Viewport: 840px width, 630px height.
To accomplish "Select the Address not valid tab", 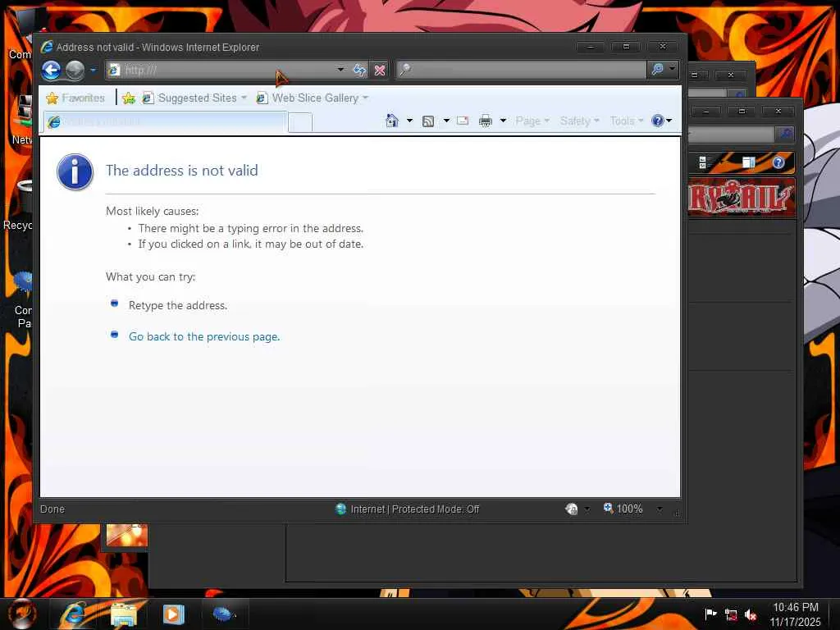I will 165,122.
